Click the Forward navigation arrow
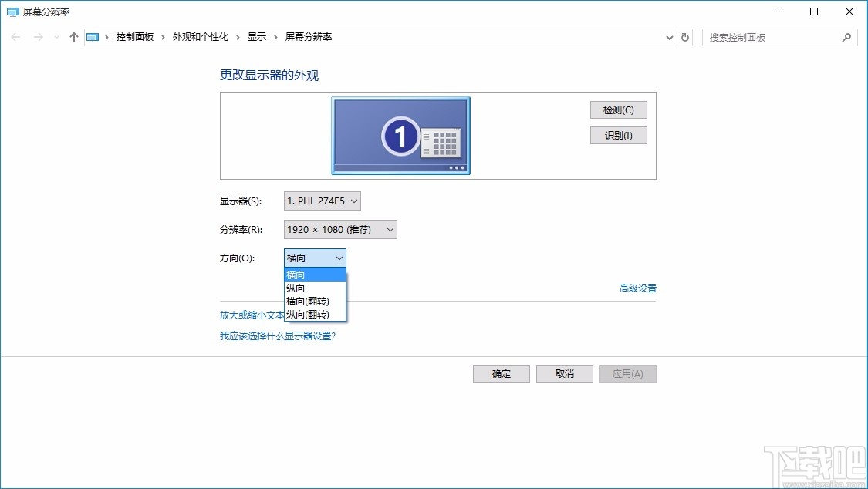The height and width of the screenshot is (489, 868). pyautogui.click(x=39, y=37)
